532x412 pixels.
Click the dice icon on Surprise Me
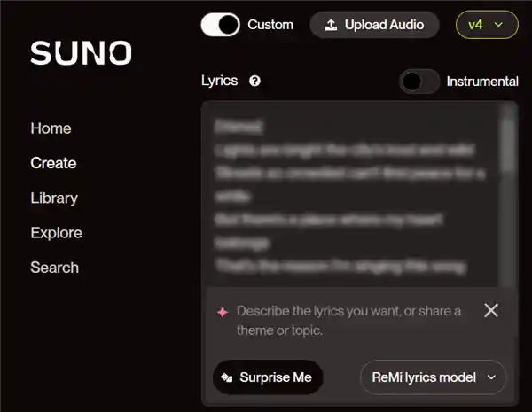click(x=227, y=377)
